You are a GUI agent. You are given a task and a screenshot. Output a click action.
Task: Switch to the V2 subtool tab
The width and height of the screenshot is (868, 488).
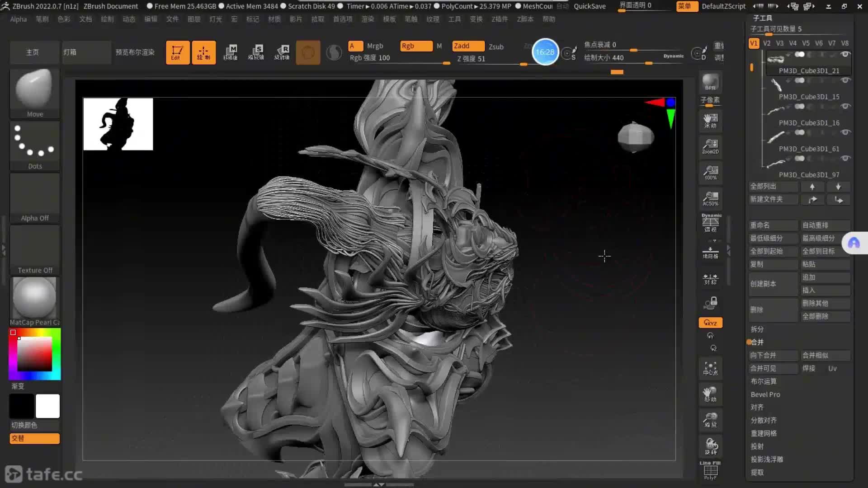[767, 43]
